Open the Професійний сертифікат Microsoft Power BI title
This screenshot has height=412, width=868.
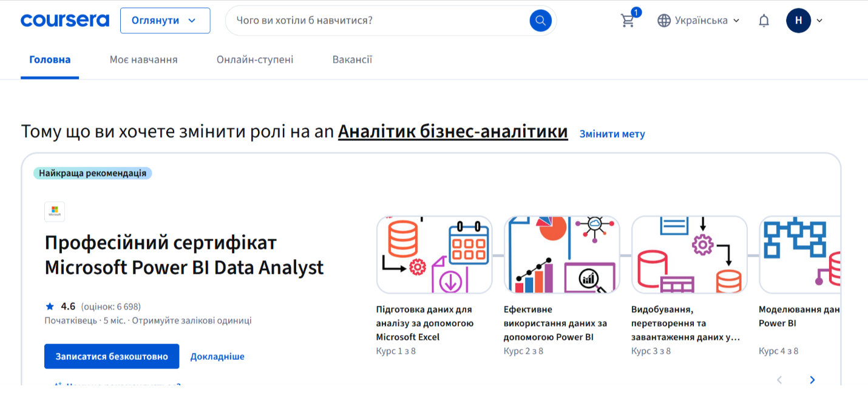tap(185, 255)
